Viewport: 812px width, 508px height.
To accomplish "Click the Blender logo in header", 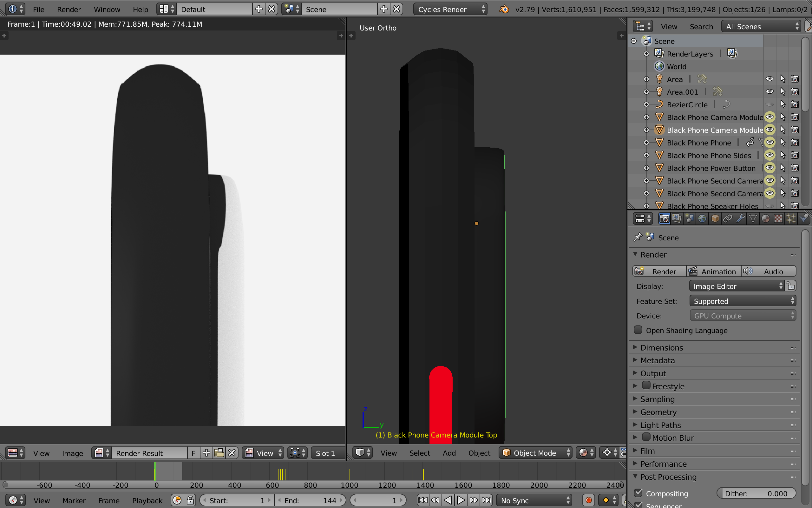I will pos(504,9).
